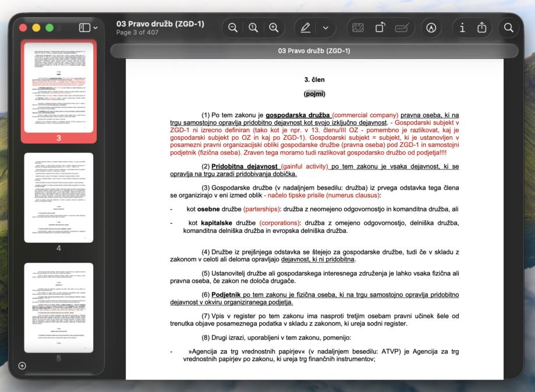
Task: Click the page number label '4' in sidebar
Action: click(59, 248)
